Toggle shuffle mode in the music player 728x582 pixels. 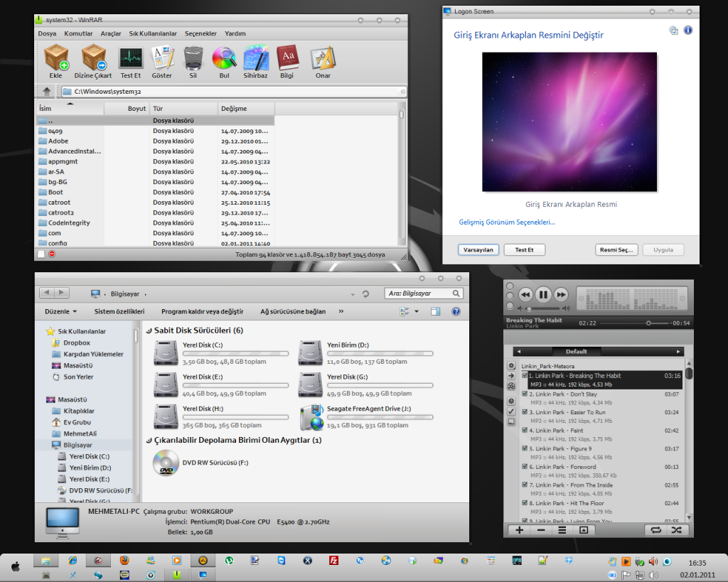click(x=677, y=530)
